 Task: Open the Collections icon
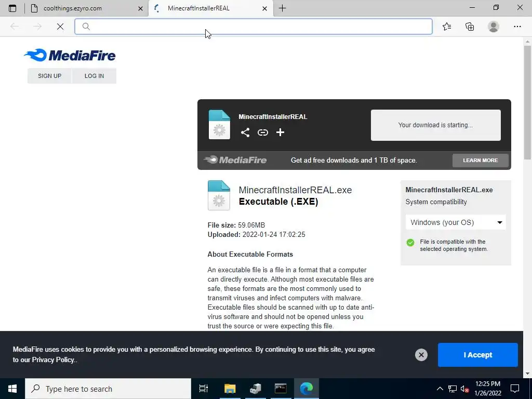coord(470,26)
